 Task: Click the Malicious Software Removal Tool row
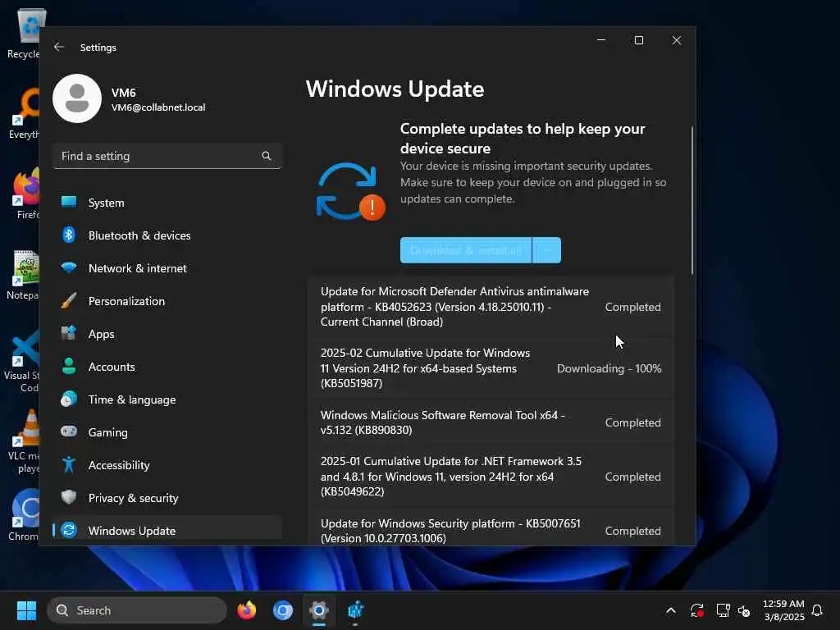(491, 422)
